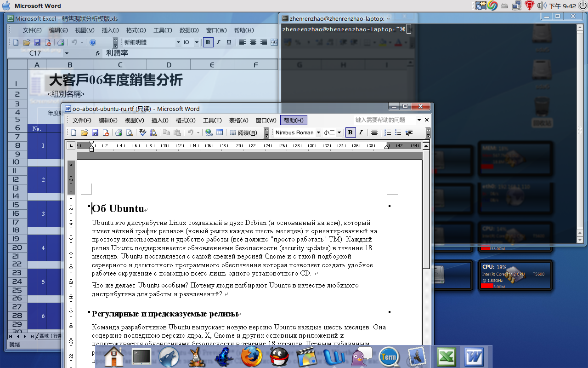Toggle italic in Word formatting toolbar
The height and width of the screenshot is (368, 588).
pos(361,132)
